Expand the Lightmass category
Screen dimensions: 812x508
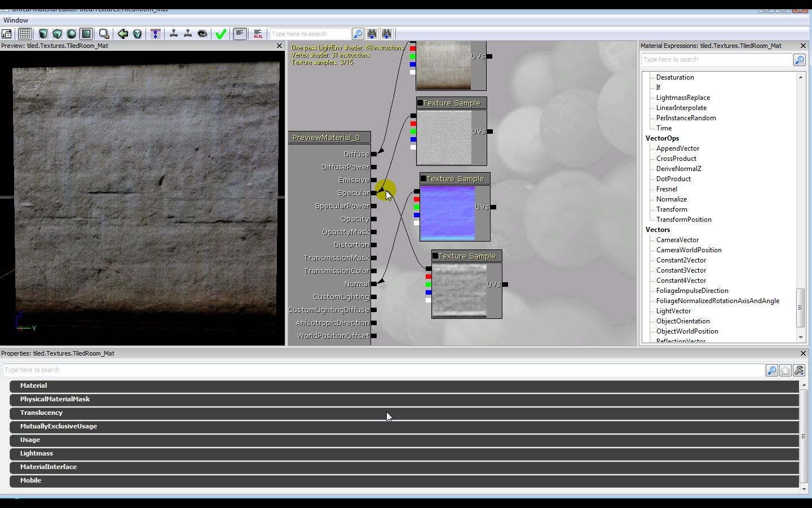pyautogui.click(x=404, y=454)
